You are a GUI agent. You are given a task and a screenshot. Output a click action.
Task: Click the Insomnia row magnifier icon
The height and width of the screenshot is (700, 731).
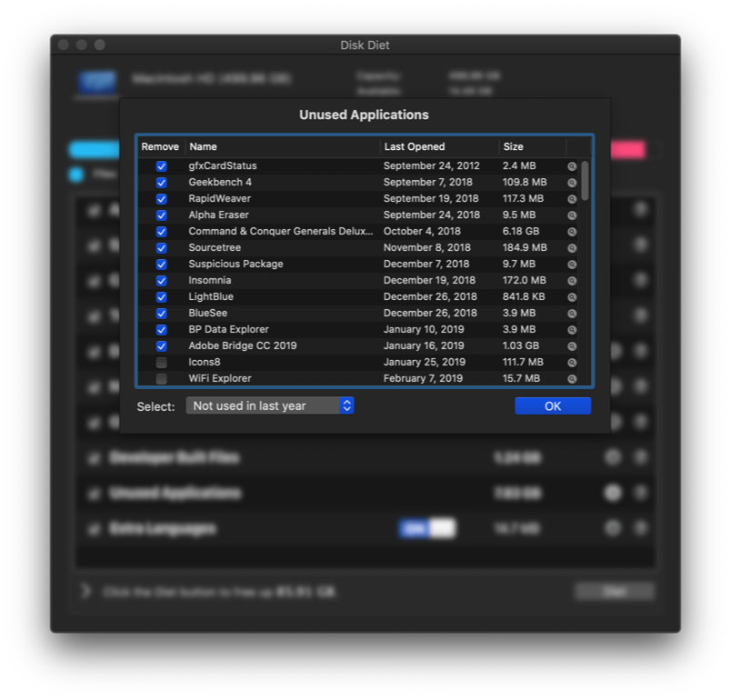[572, 281]
